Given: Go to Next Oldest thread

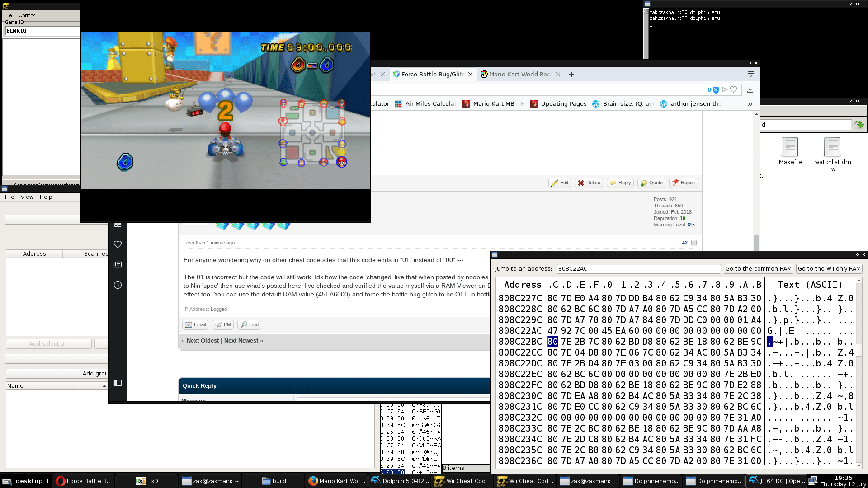Looking at the screenshot, I should point(203,341).
